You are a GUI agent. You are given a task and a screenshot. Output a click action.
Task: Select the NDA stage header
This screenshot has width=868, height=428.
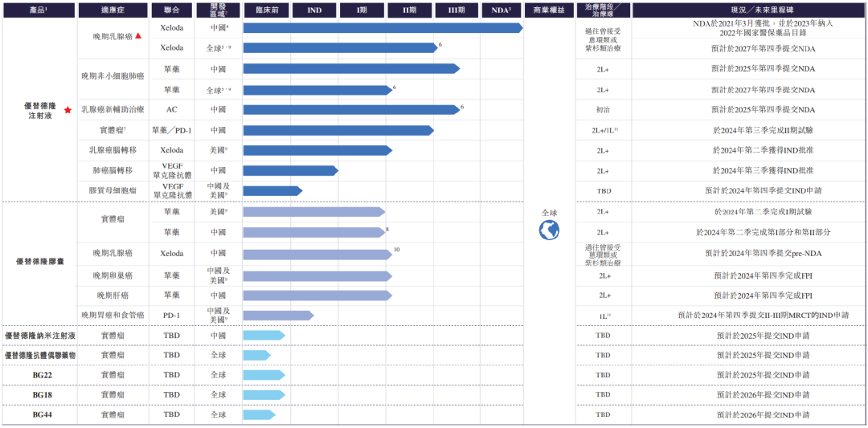501,10
